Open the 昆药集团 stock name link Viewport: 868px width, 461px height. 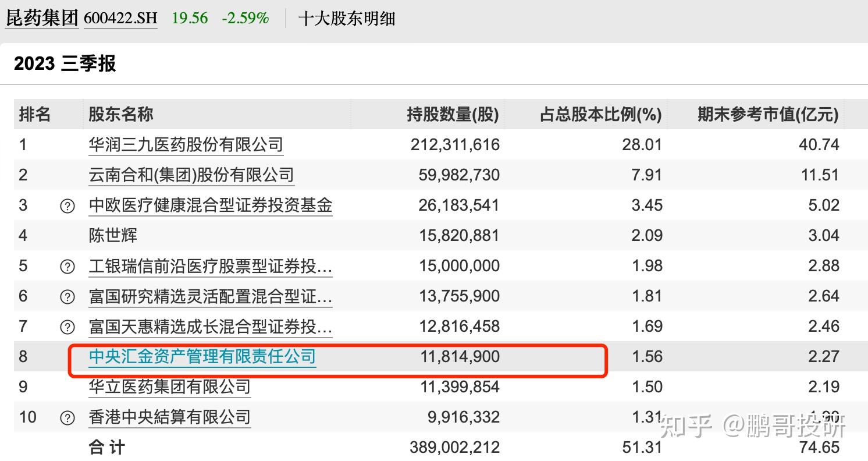(42, 18)
